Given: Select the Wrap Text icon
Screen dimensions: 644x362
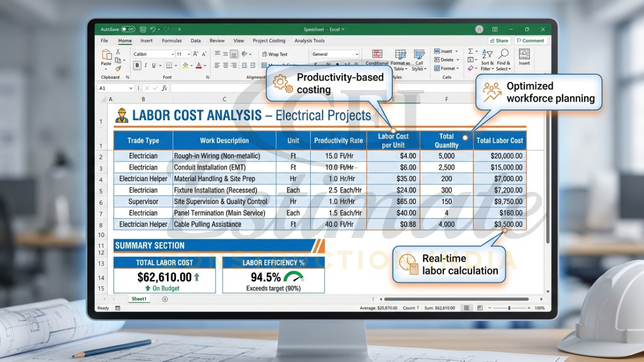Looking at the screenshot, I should pos(274,54).
